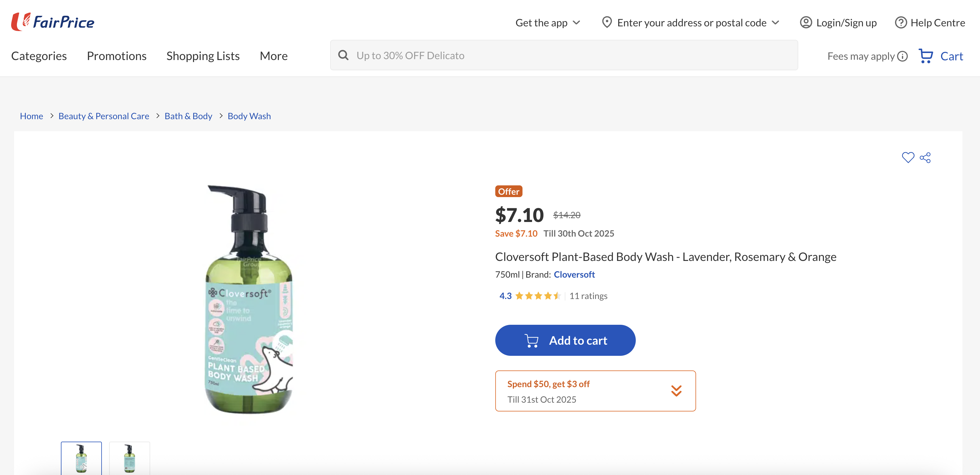The image size is (980, 475).
Task: Open the Promotions menu
Action: tap(116, 56)
